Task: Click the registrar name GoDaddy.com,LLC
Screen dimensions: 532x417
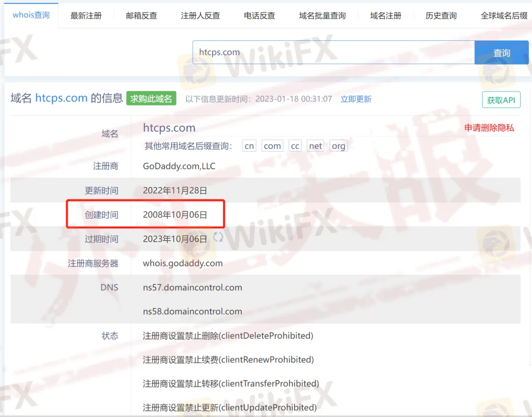Action: [179, 166]
